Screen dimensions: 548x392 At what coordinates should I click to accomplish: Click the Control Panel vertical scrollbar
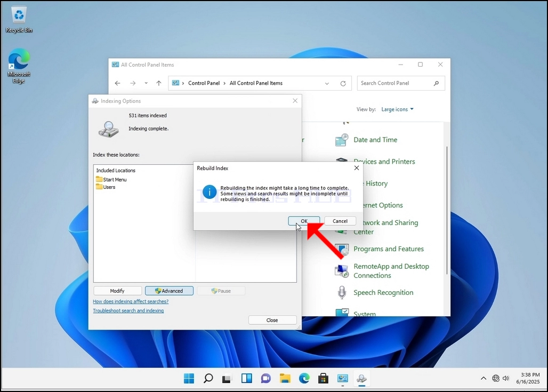click(447, 210)
